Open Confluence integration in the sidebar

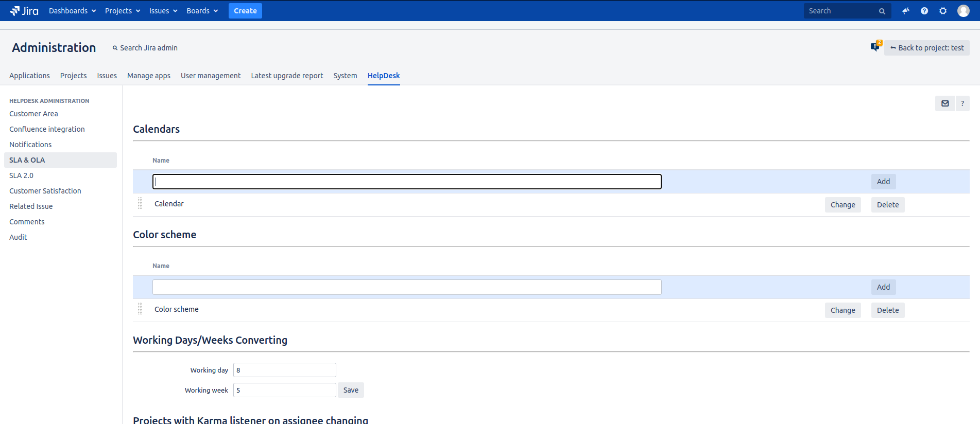[47, 129]
